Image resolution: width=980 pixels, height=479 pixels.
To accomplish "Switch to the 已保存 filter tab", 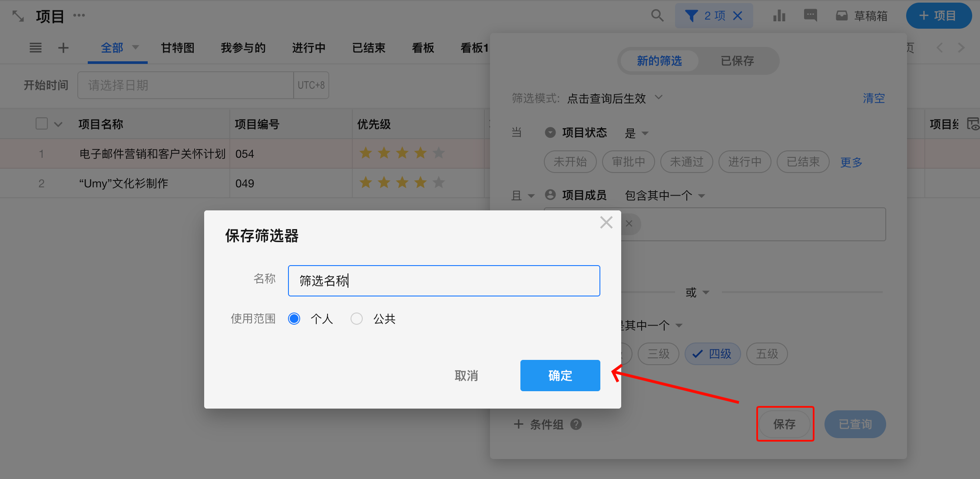I will click(x=737, y=61).
